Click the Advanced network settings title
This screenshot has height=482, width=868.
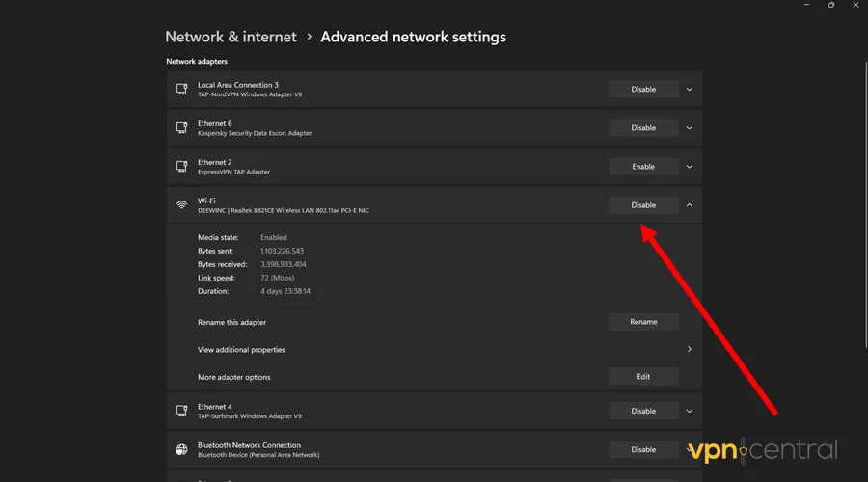[413, 37]
